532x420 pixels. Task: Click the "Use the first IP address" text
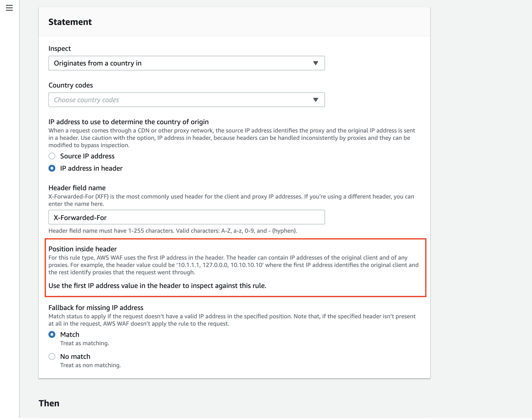(158, 286)
